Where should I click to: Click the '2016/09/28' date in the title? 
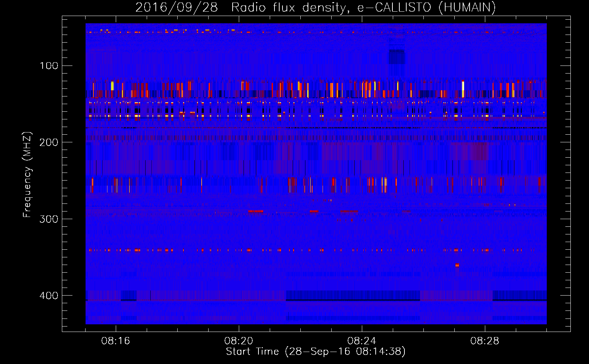pyautogui.click(x=177, y=7)
